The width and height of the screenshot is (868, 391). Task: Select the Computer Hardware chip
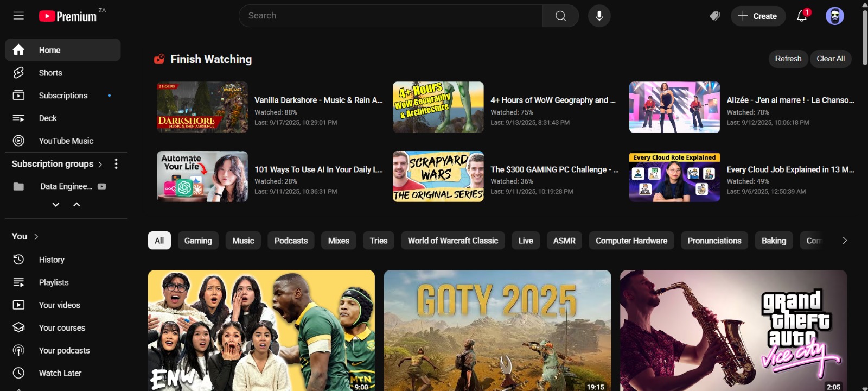[631, 241]
